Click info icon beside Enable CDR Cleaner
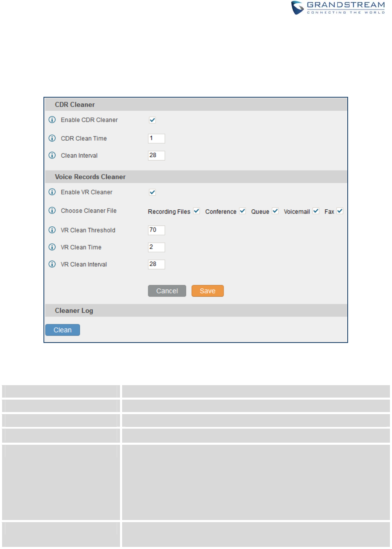Image resolution: width=392 pixels, height=549 pixels. tap(52, 120)
